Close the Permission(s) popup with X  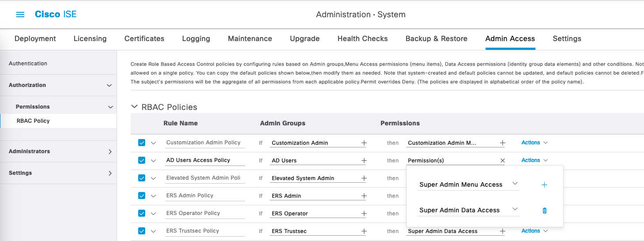point(502,161)
